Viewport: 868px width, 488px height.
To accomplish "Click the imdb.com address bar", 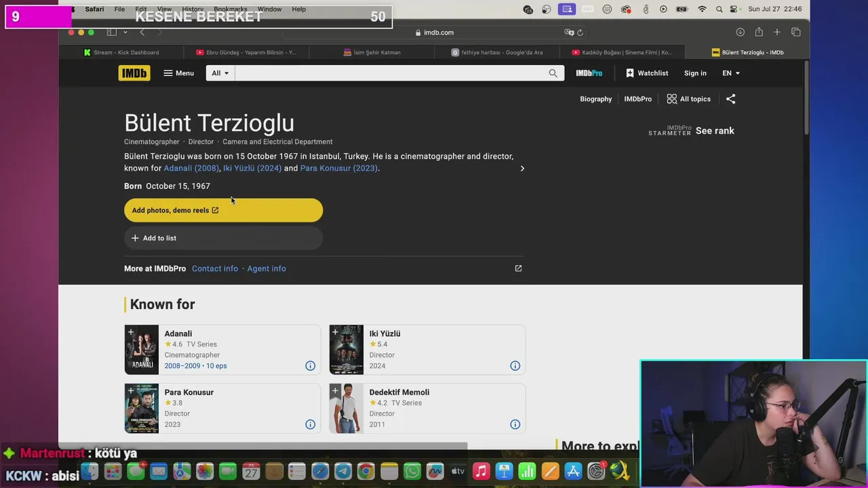I will (x=434, y=33).
